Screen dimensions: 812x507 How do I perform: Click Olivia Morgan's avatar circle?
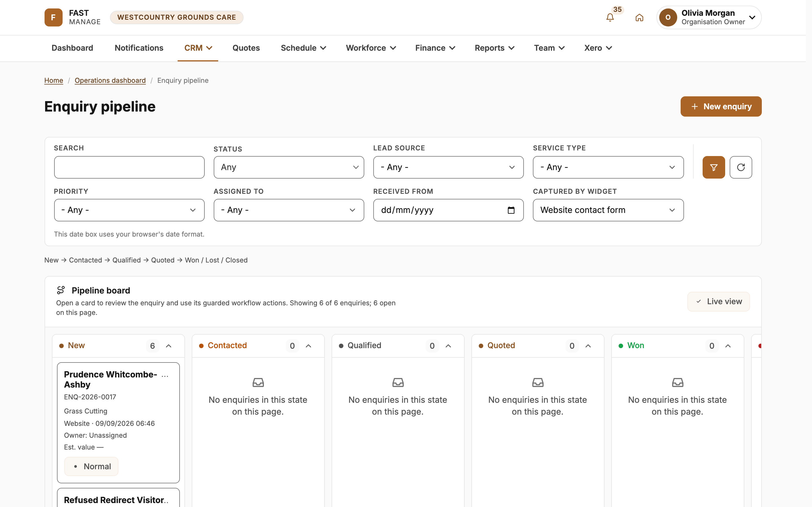click(668, 17)
